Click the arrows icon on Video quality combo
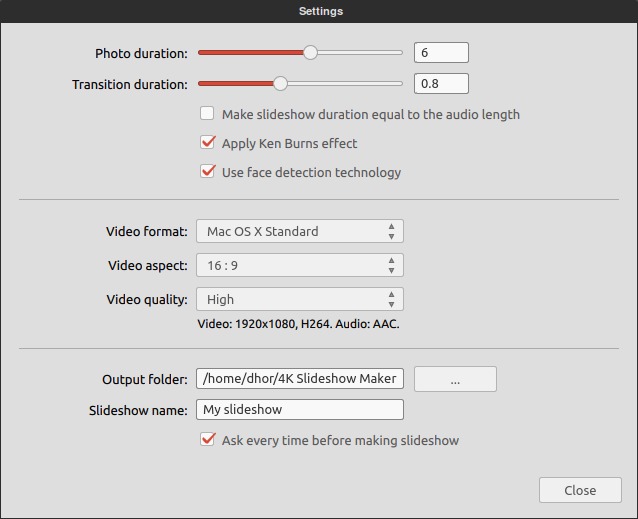Viewport: 638px width, 519px height. pyautogui.click(x=391, y=299)
